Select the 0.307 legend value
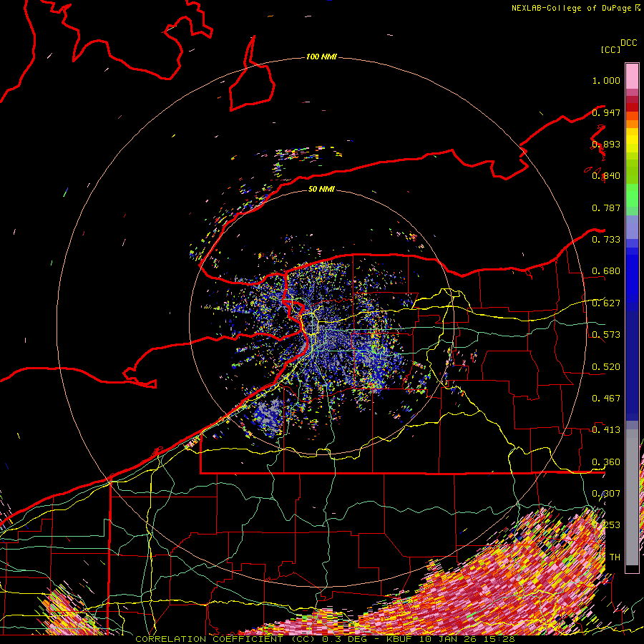The image size is (644, 644). [x=606, y=494]
